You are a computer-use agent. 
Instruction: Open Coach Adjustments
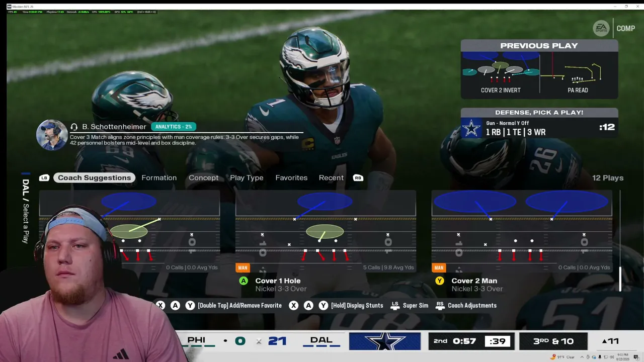tap(466, 306)
